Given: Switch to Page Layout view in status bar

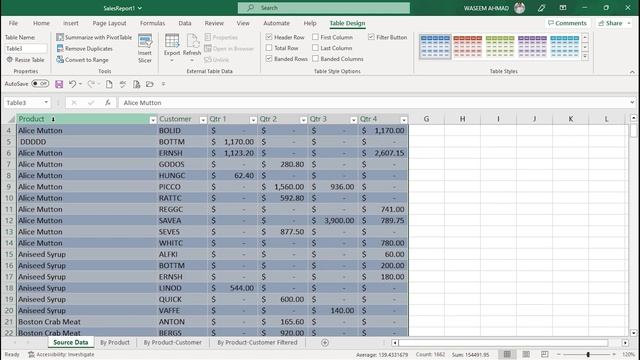Looking at the screenshot, I should pos(526,354).
